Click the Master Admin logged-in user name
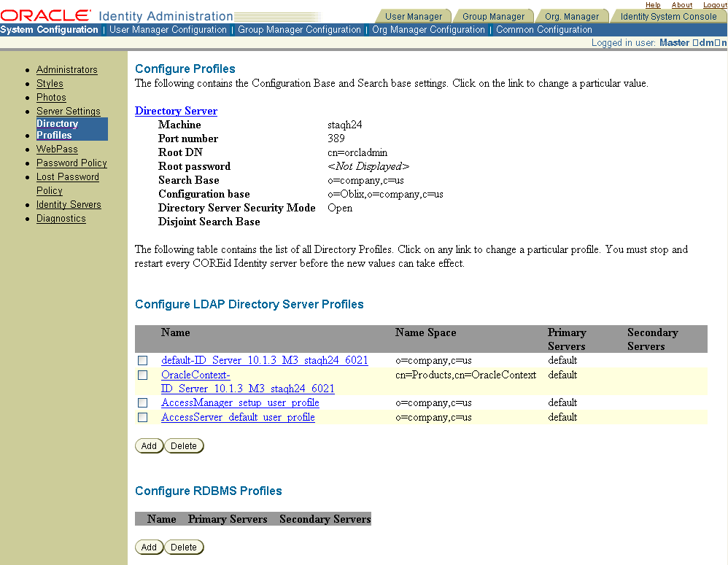 coord(693,43)
